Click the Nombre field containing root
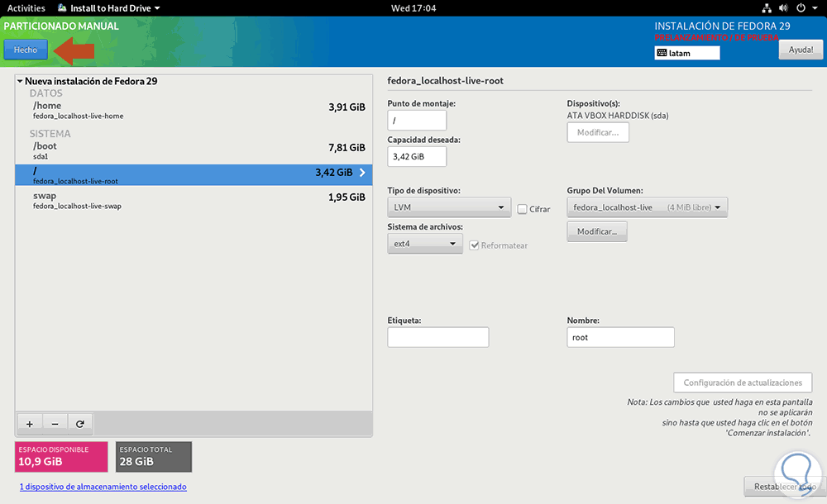Image resolution: width=827 pixels, height=504 pixels. coord(620,337)
